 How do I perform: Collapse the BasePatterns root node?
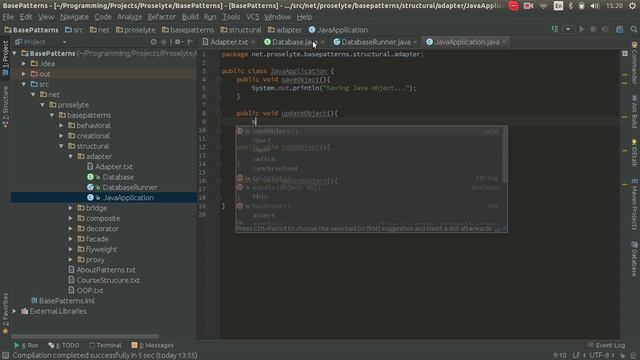click(15, 53)
